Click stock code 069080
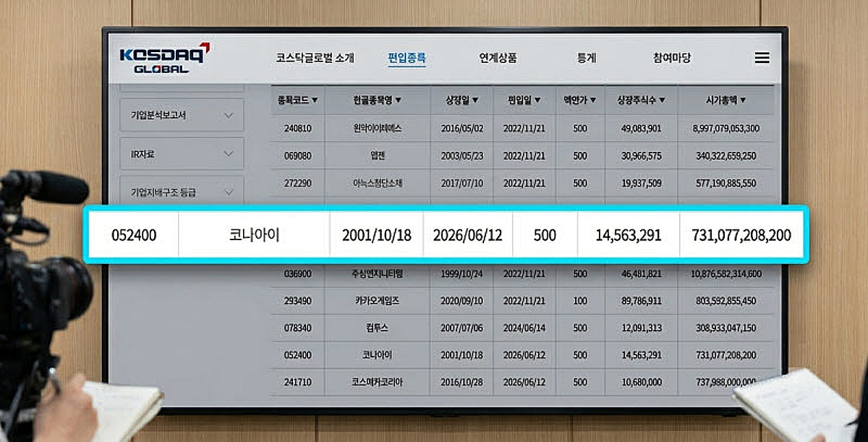The width and height of the screenshot is (868, 442). pos(297,156)
